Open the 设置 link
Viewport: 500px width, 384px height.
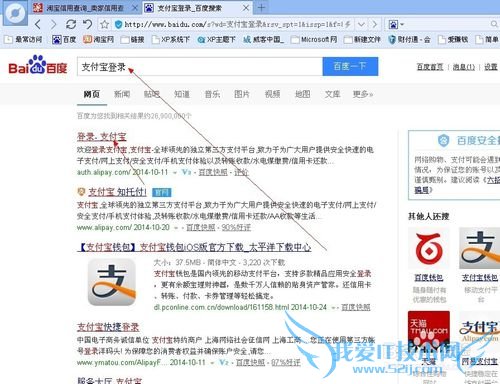(x=491, y=67)
